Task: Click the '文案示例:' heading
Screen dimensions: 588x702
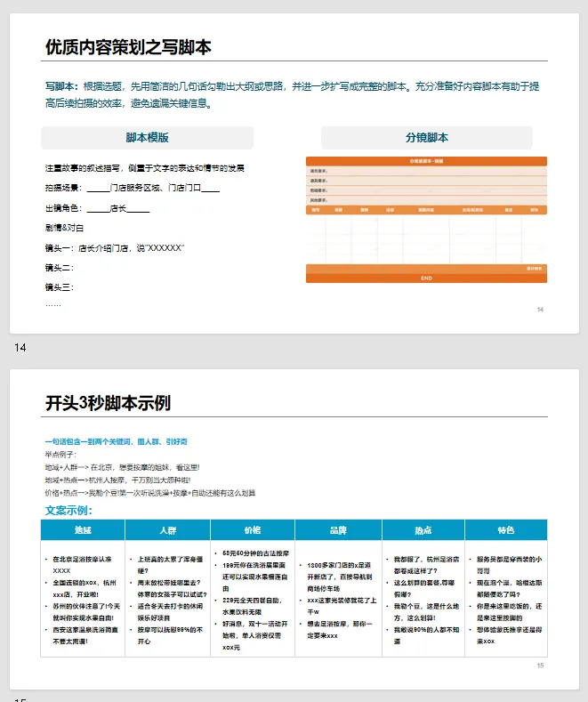Action: (68, 511)
